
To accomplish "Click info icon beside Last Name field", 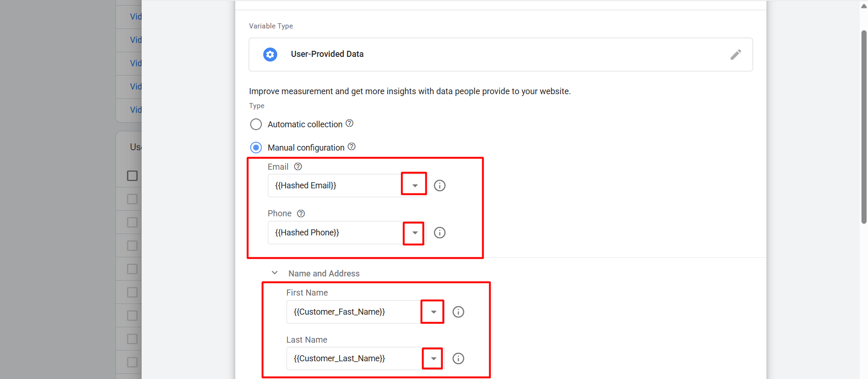I will [x=458, y=358].
